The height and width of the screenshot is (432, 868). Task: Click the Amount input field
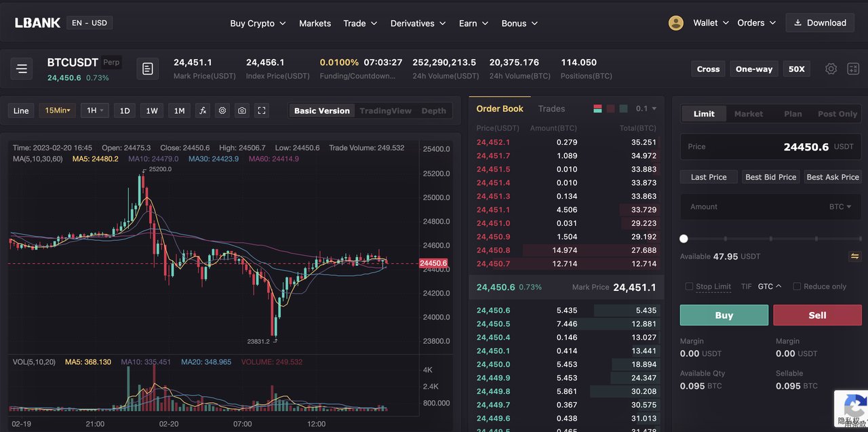(x=753, y=207)
